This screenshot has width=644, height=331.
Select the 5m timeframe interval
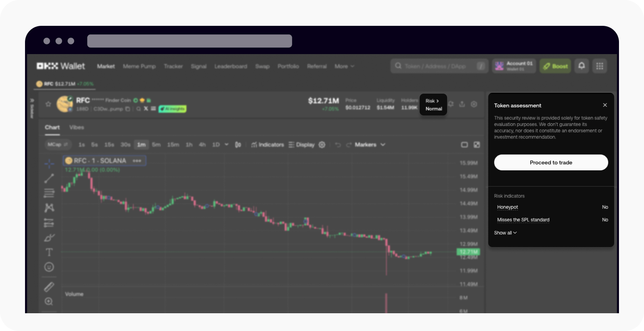coord(156,145)
